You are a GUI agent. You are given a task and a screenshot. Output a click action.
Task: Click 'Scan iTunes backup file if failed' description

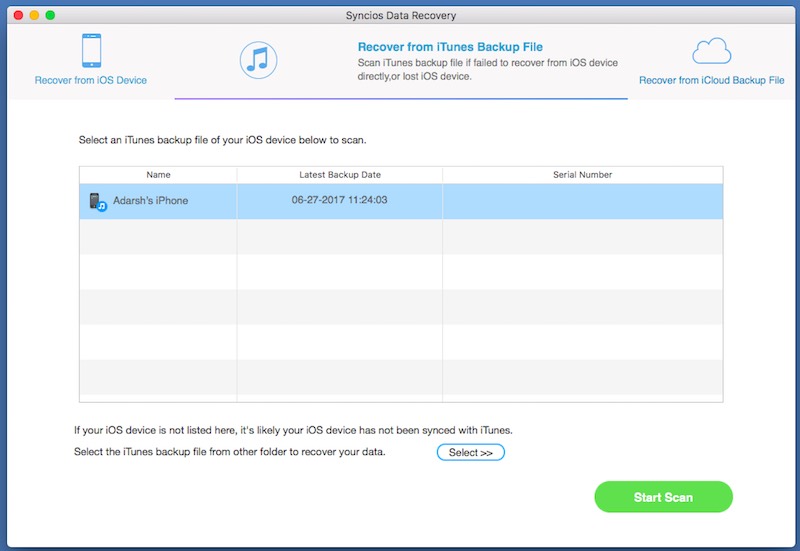[x=488, y=69]
